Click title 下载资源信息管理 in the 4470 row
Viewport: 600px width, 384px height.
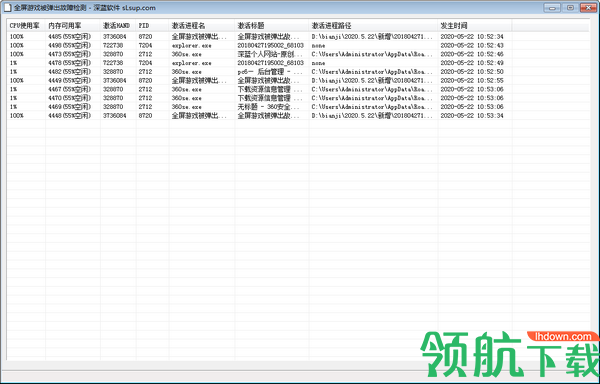[x=269, y=98]
